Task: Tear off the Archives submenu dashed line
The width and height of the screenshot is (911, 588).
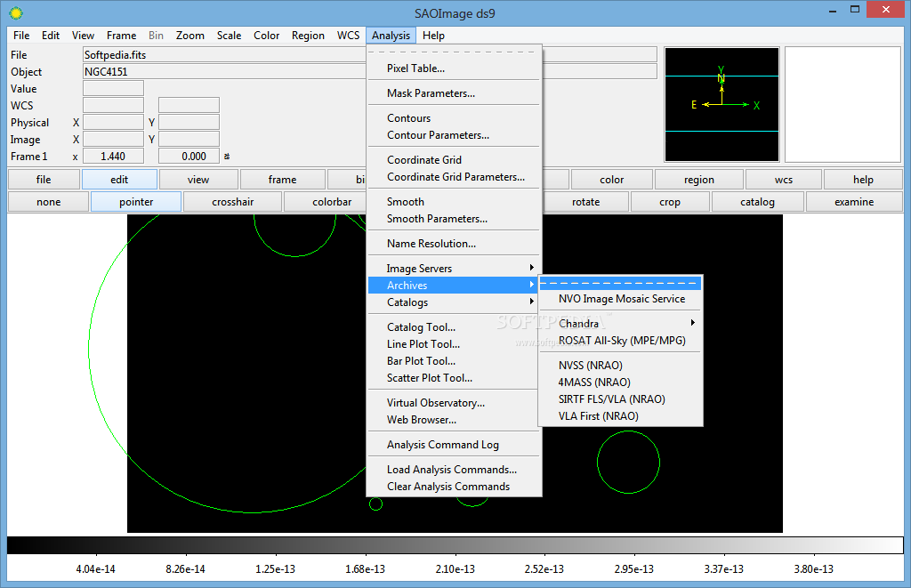Action: tap(620, 284)
